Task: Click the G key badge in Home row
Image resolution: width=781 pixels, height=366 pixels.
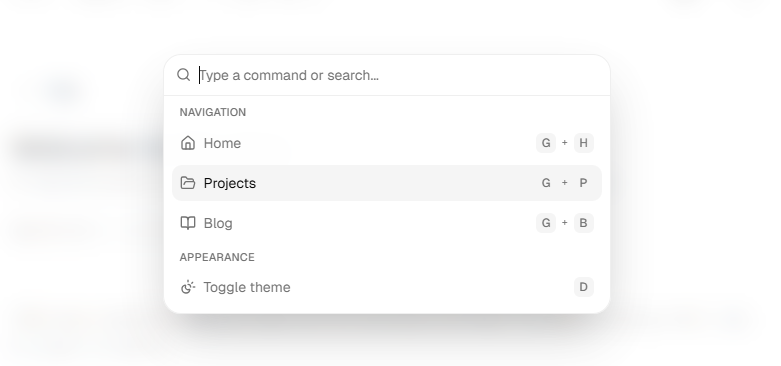Action: pyautogui.click(x=546, y=143)
